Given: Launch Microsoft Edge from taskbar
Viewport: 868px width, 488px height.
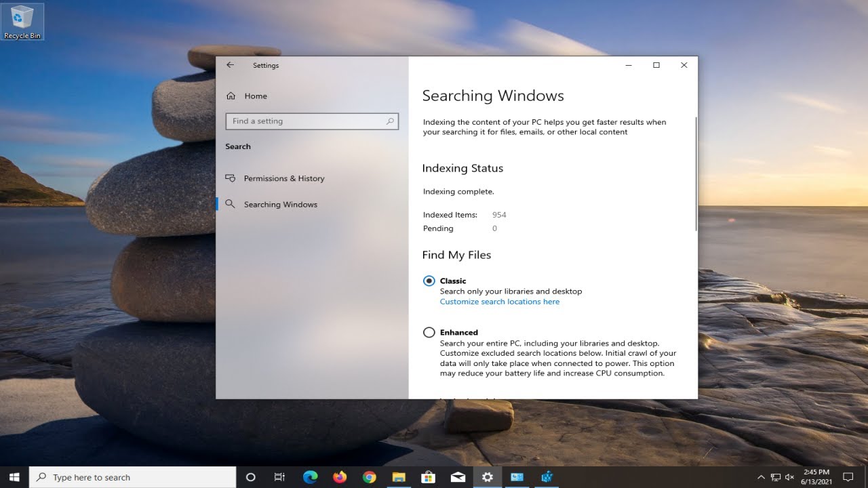Looking at the screenshot, I should (x=310, y=477).
